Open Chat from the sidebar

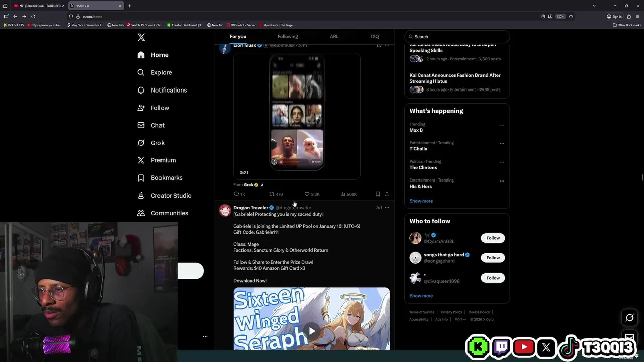(x=151, y=125)
